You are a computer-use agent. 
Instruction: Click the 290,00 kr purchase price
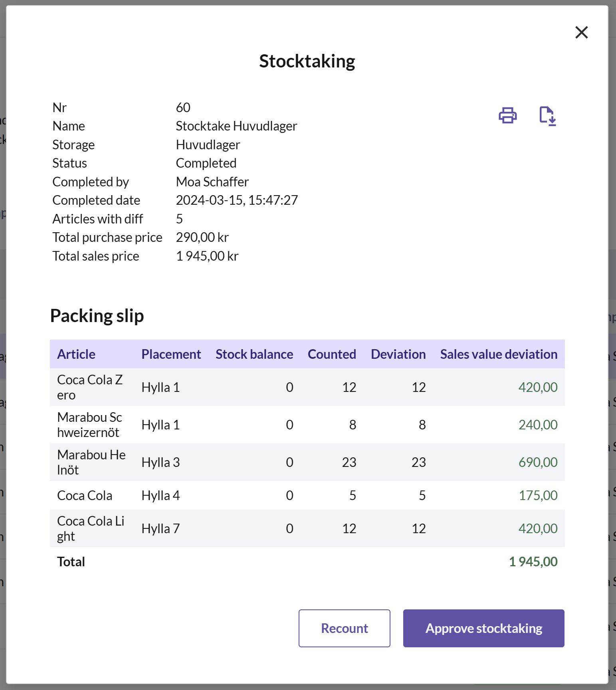click(x=202, y=237)
